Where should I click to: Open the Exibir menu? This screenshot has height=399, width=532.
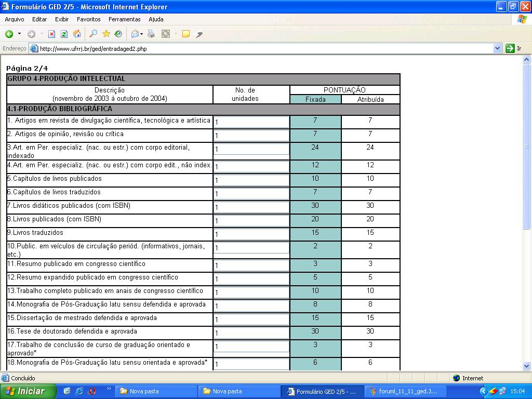[62, 19]
